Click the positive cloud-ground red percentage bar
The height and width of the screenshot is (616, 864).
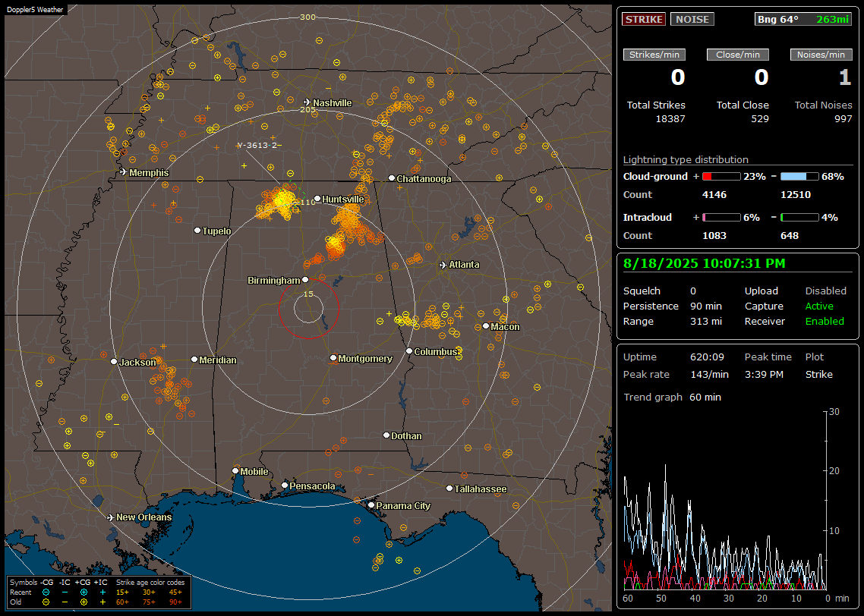(721, 177)
